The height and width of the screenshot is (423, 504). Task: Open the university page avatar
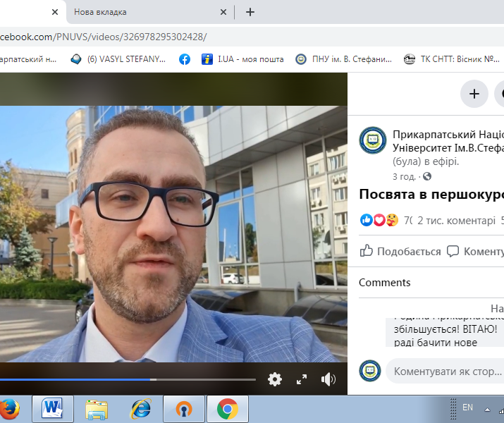(372, 140)
